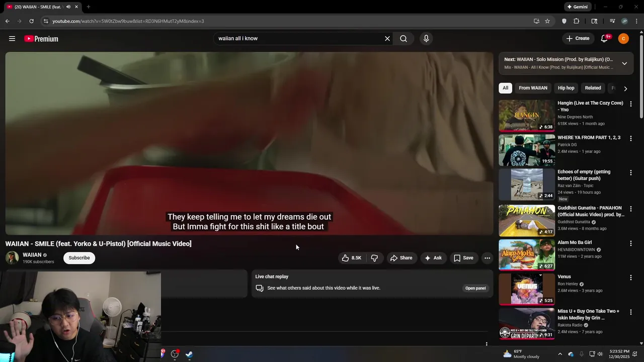Open tab search side panel icon
The image size is (644, 362).
tap(594, 21)
